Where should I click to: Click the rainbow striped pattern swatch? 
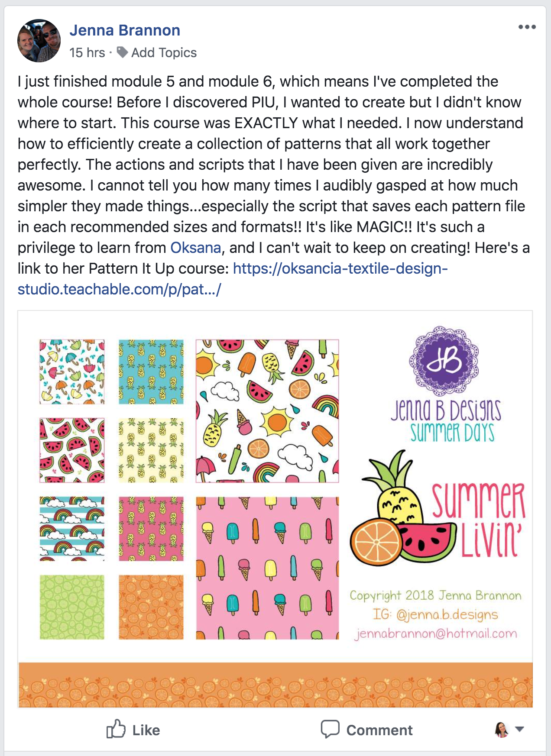tap(72, 529)
